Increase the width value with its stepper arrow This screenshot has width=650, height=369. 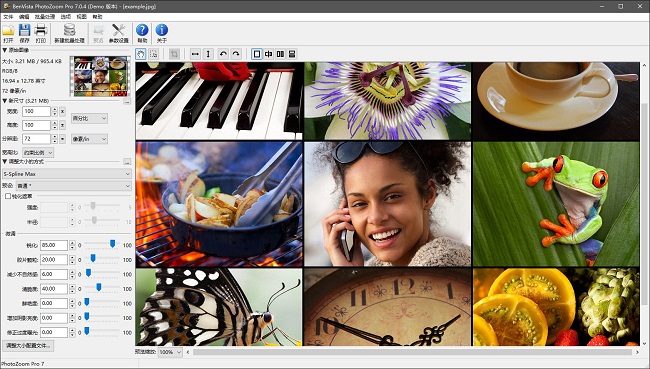pos(55,109)
